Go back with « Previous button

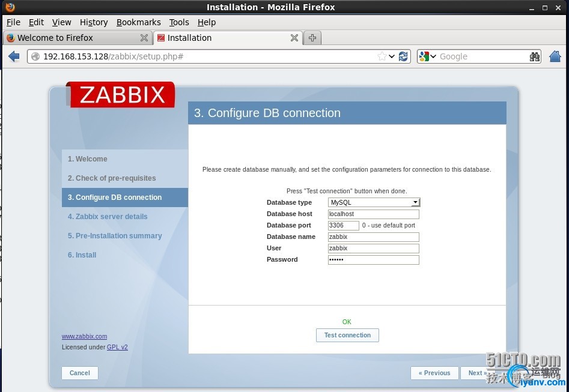434,373
